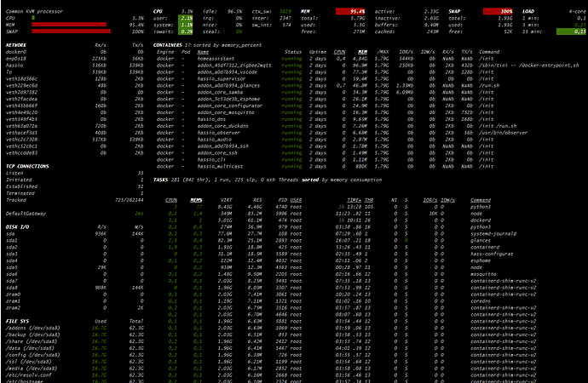Click the MEM% column header in tasks

coord(196,200)
